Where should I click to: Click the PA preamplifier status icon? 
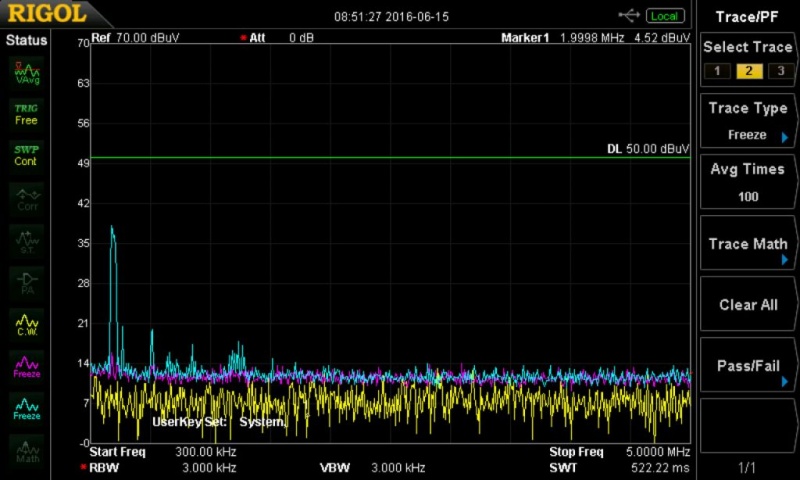pyautogui.click(x=27, y=281)
